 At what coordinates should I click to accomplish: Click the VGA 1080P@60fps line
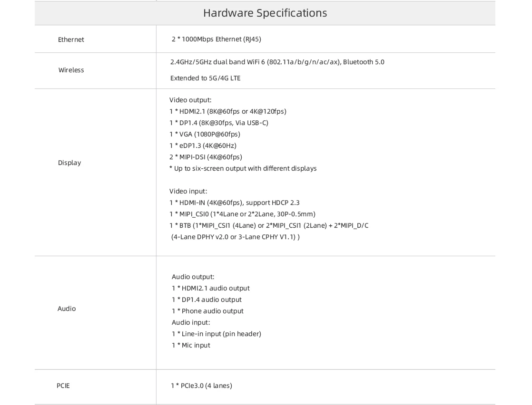[x=205, y=134]
